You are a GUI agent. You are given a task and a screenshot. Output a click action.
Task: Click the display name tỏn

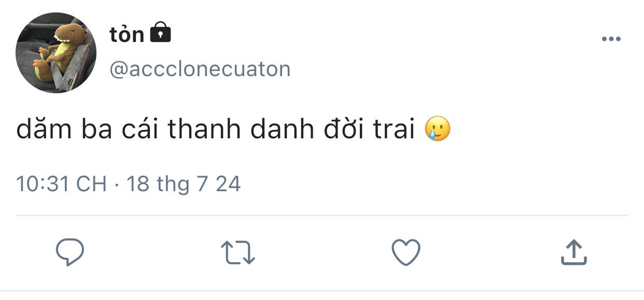[x=127, y=34]
